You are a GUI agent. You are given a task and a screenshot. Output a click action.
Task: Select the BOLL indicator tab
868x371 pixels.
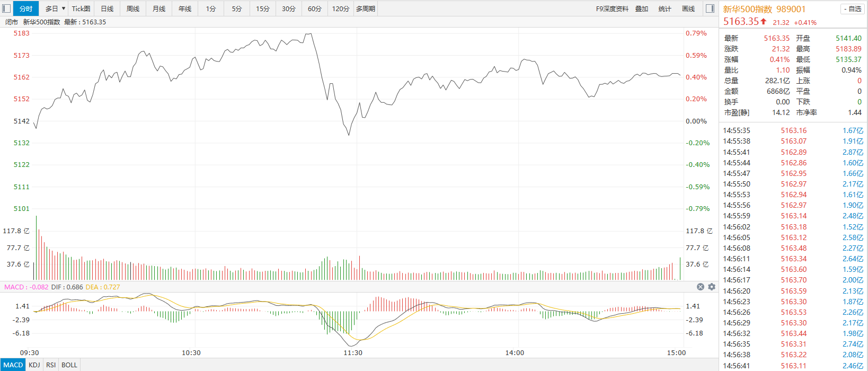tap(69, 365)
